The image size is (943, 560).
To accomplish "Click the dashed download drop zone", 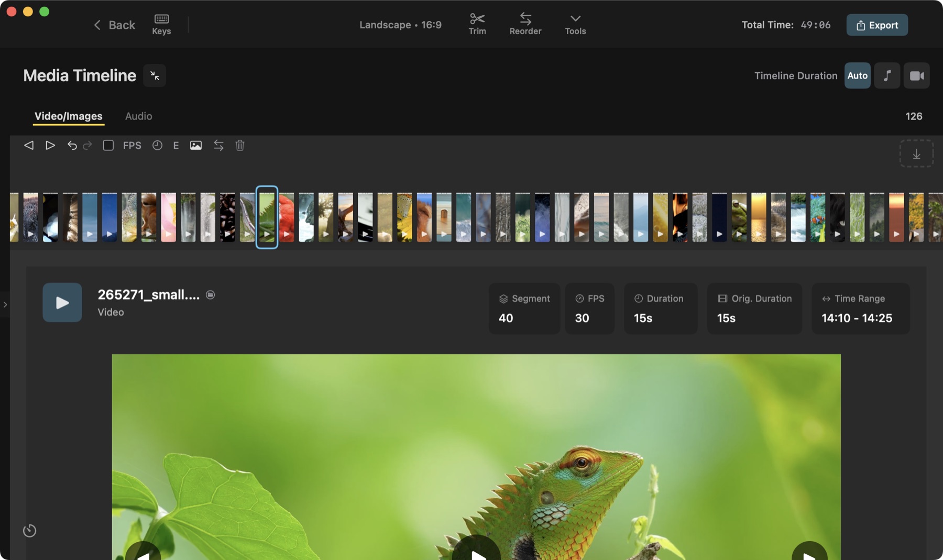I will pos(916,153).
